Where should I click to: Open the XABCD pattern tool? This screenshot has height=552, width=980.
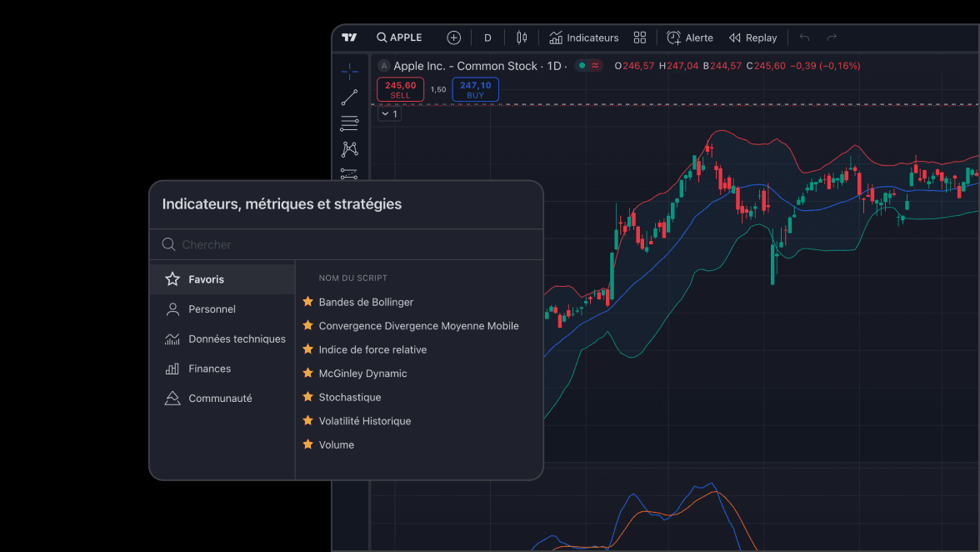tap(350, 148)
